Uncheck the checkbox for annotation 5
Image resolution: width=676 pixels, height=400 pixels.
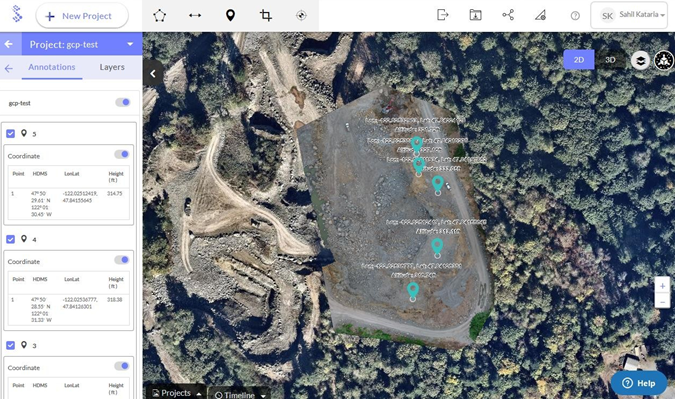(x=10, y=134)
